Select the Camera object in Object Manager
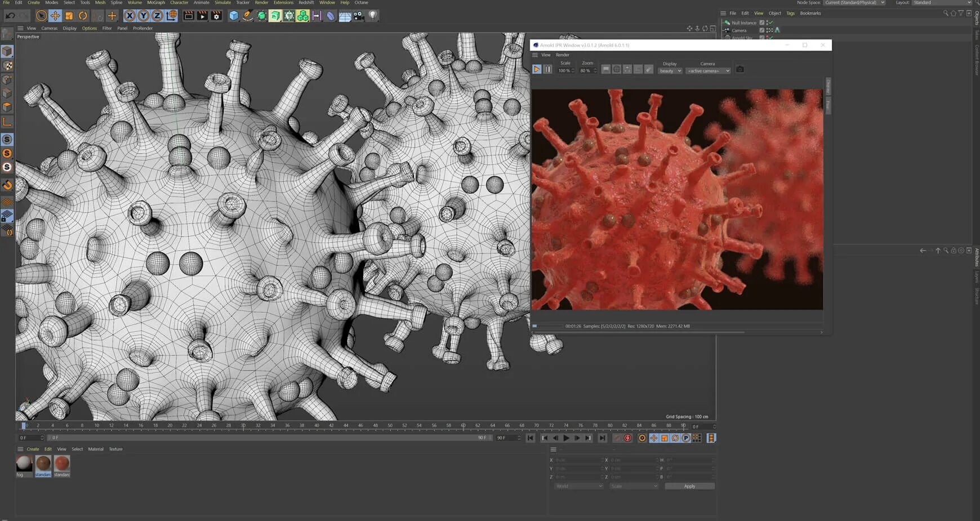Image resolution: width=980 pixels, height=521 pixels. (x=739, y=30)
